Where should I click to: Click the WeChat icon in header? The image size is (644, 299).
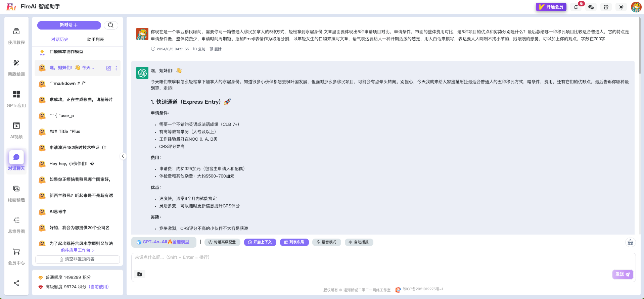[x=591, y=7]
